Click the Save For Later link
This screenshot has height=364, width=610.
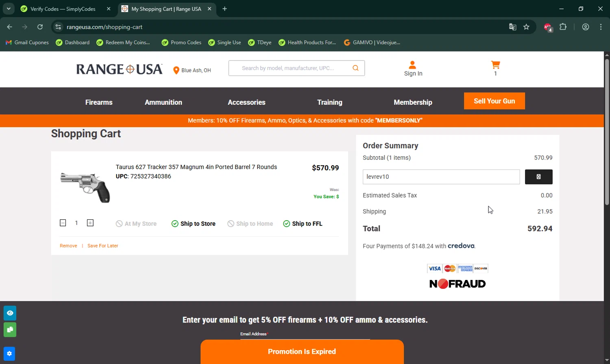pos(103,246)
